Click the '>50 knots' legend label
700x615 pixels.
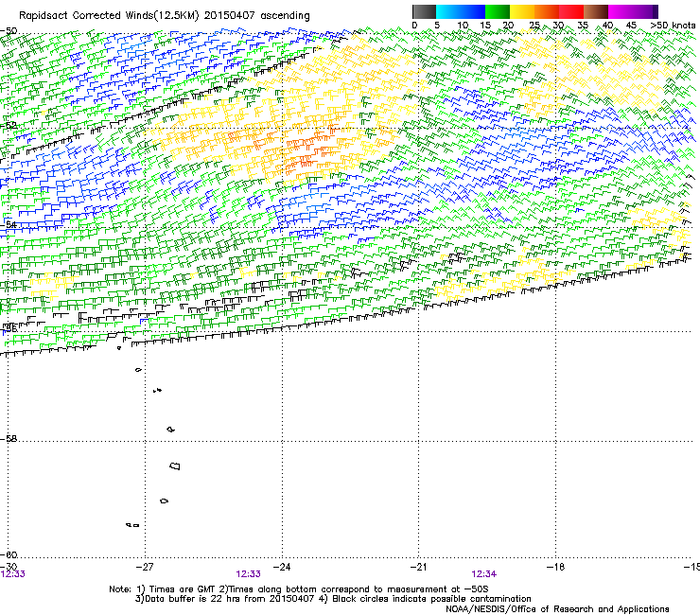pyautogui.click(x=673, y=26)
